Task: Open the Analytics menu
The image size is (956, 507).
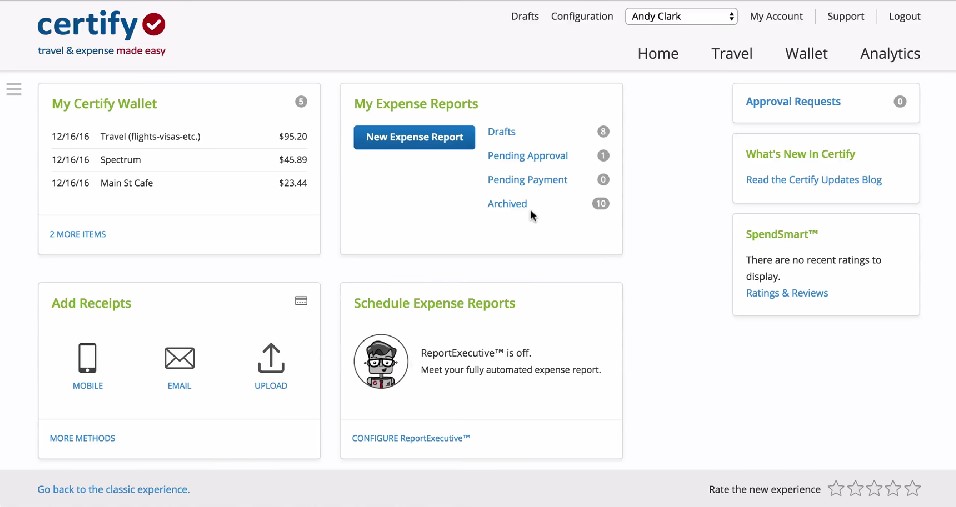Action: [x=890, y=54]
